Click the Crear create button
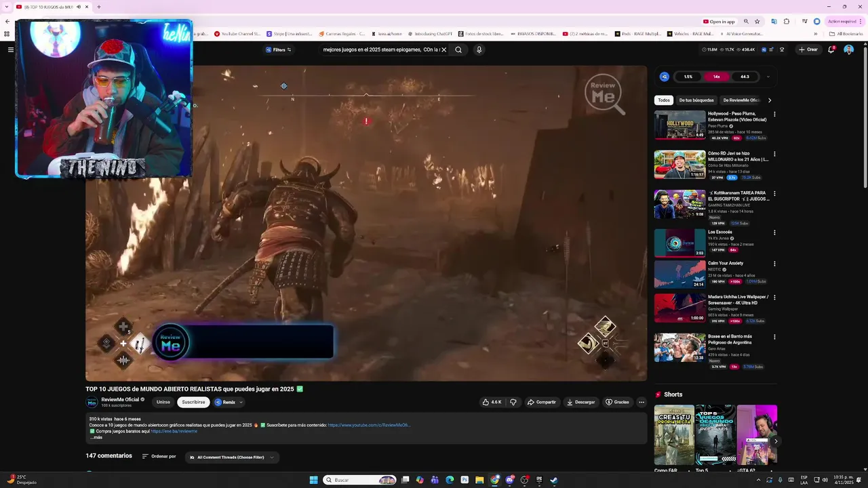This screenshot has height=488, width=868. click(808, 49)
